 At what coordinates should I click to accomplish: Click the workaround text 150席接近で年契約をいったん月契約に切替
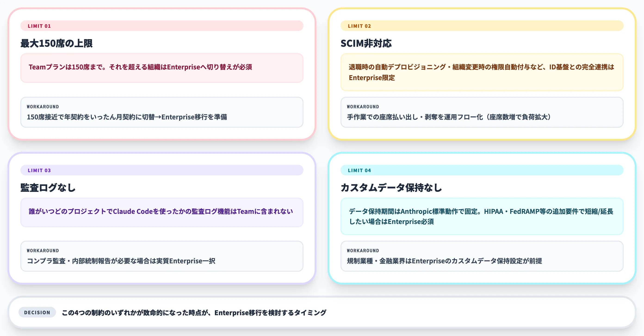click(x=127, y=117)
